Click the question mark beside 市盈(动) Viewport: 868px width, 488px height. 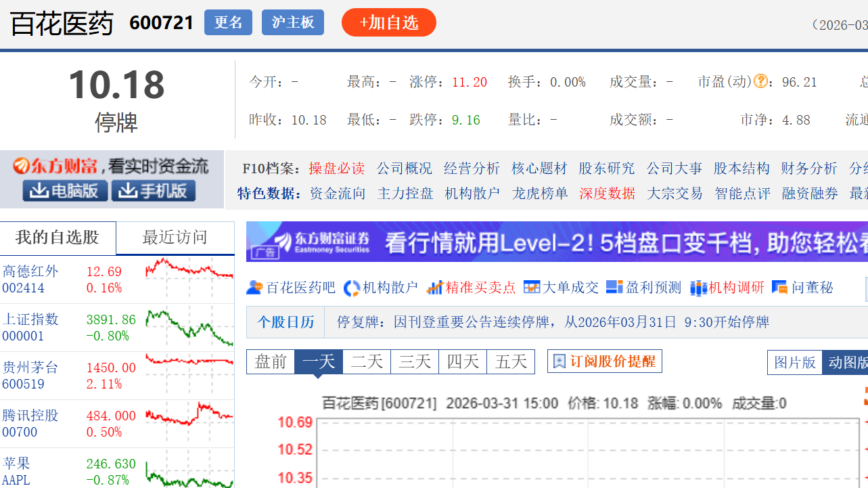click(761, 82)
